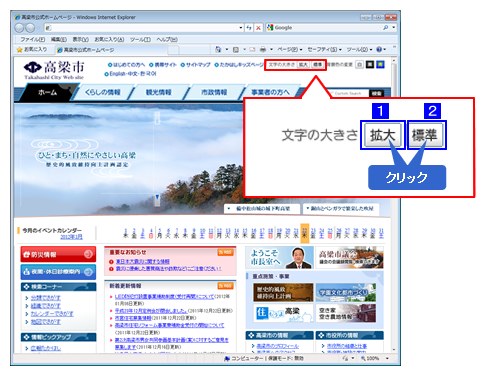
Task: Click the Home icon in command bar
Action: click(x=218, y=49)
